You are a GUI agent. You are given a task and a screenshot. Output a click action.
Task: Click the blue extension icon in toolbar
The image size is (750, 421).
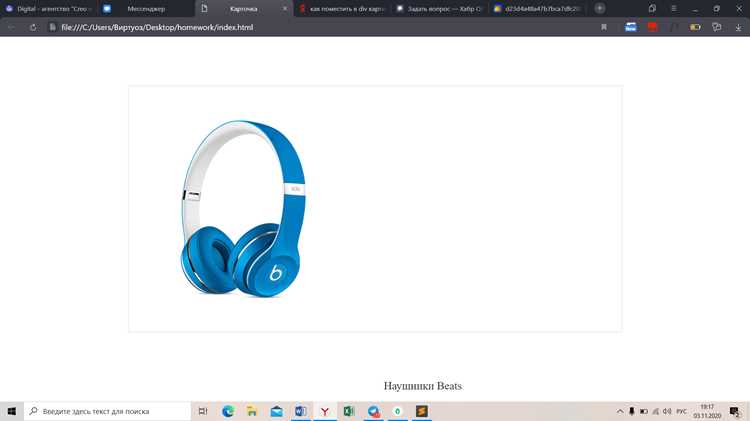[631, 27]
